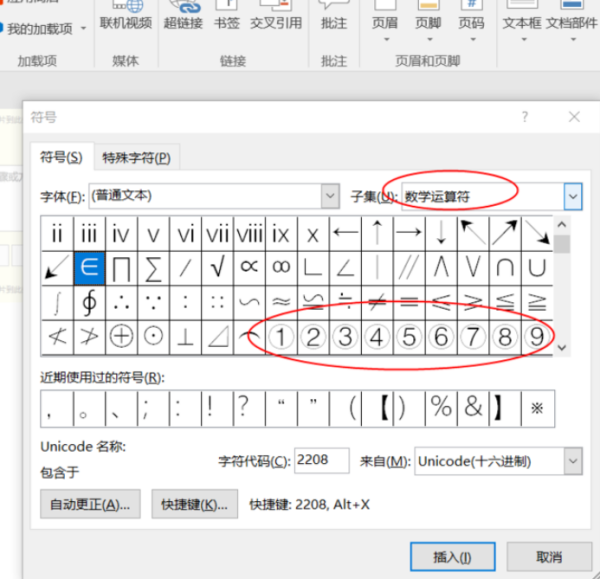Switch to the 符号(S) tab
The width and height of the screenshot is (600, 579).
coord(62,157)
